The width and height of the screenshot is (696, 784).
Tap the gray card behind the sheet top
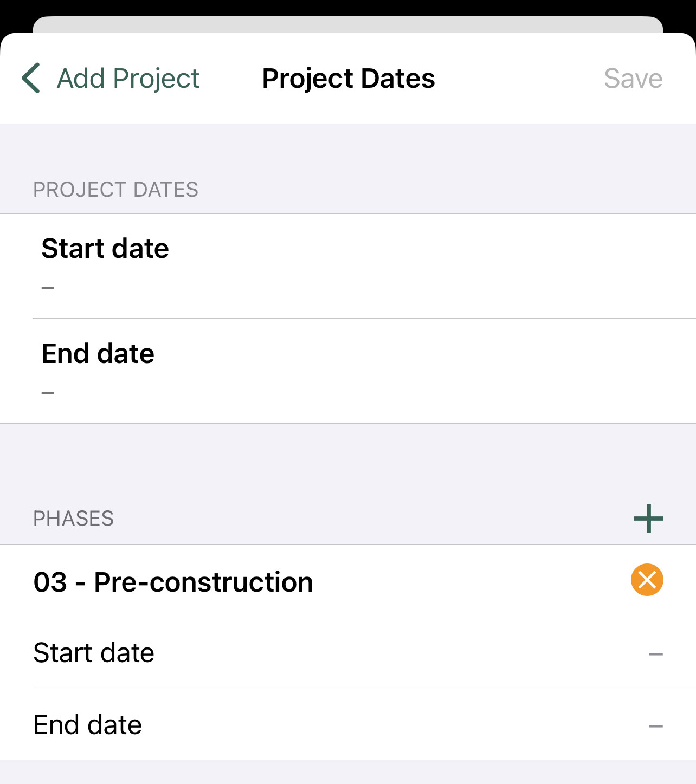click(x=348, y=24)
